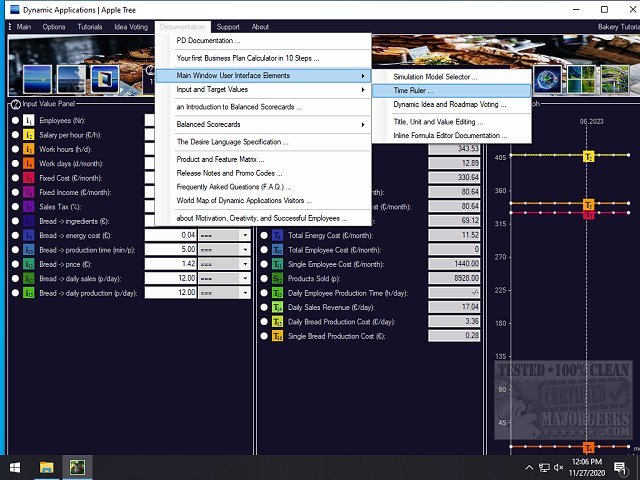Open Inline Formula Editor Documentation entry

(x=451, y=136)
